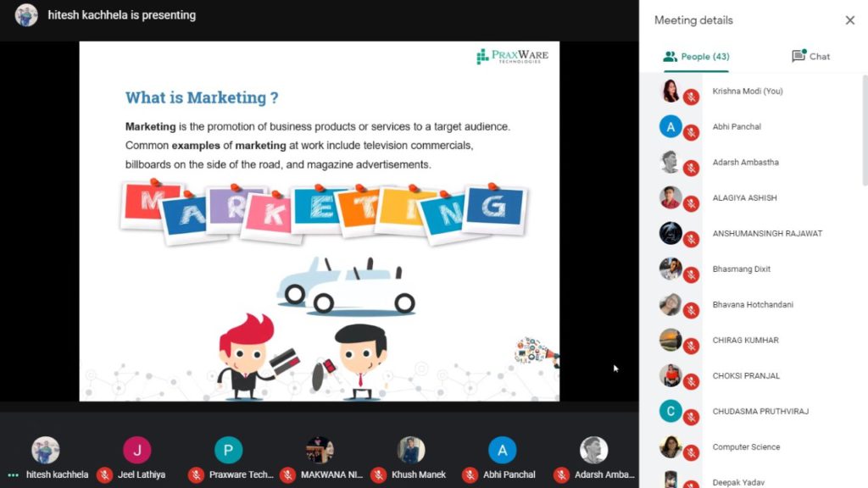
Task: Click Praxware Tech's teal P avatar
Action: click(228, 450)
